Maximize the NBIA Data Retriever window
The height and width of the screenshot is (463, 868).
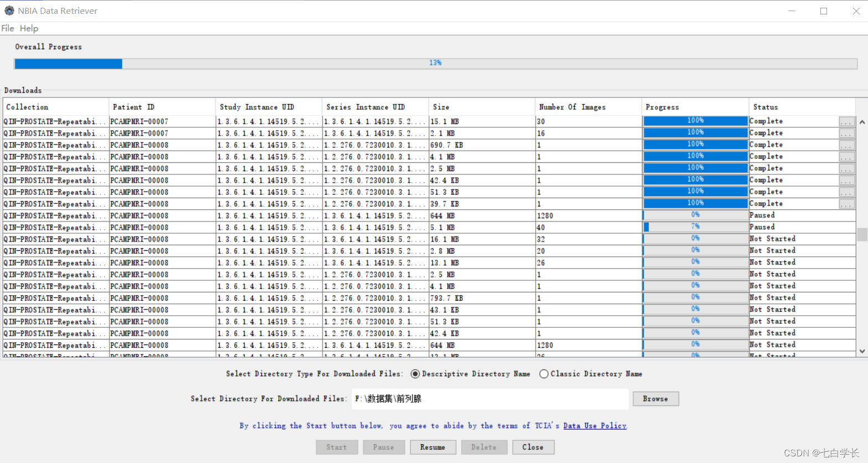[x=824, y=11]
